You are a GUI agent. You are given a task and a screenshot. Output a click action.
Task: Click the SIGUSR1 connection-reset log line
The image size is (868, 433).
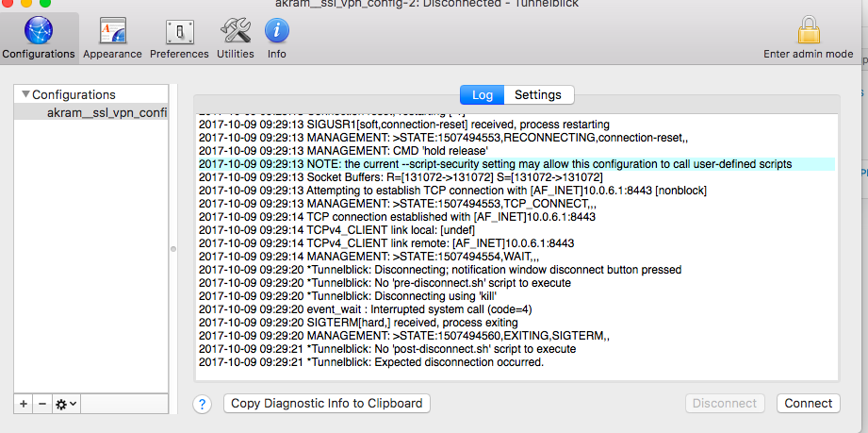coord(404,125)
